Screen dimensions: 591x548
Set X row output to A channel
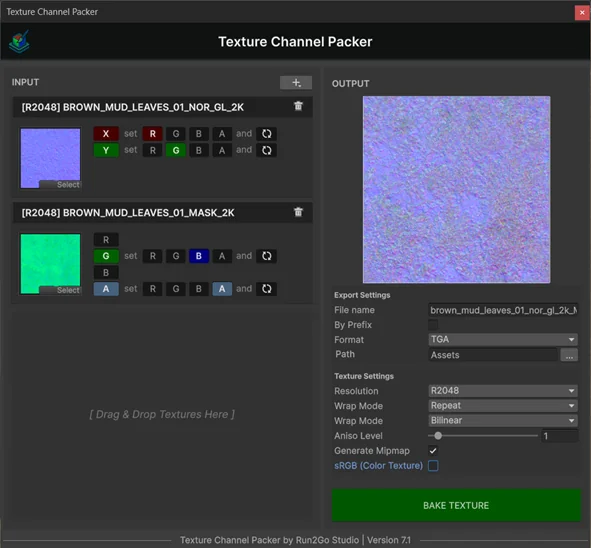click(222, 133)
